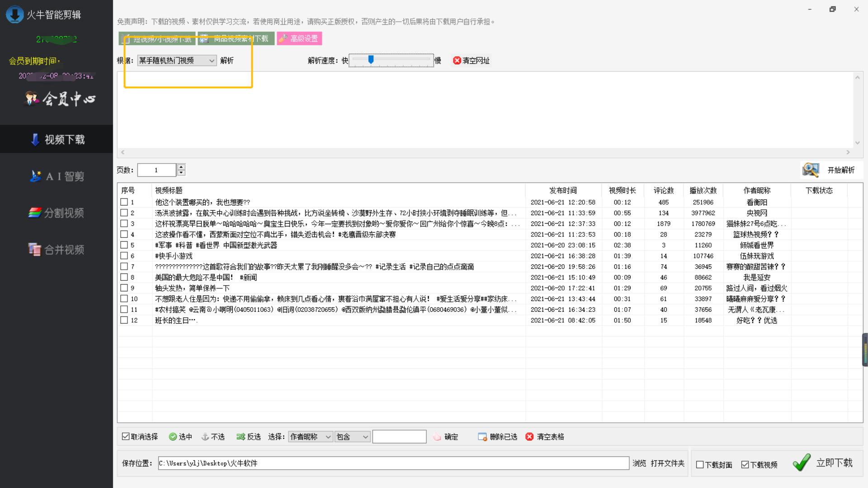Enable the 下载封面 download cover option

(x=700, y=464)
